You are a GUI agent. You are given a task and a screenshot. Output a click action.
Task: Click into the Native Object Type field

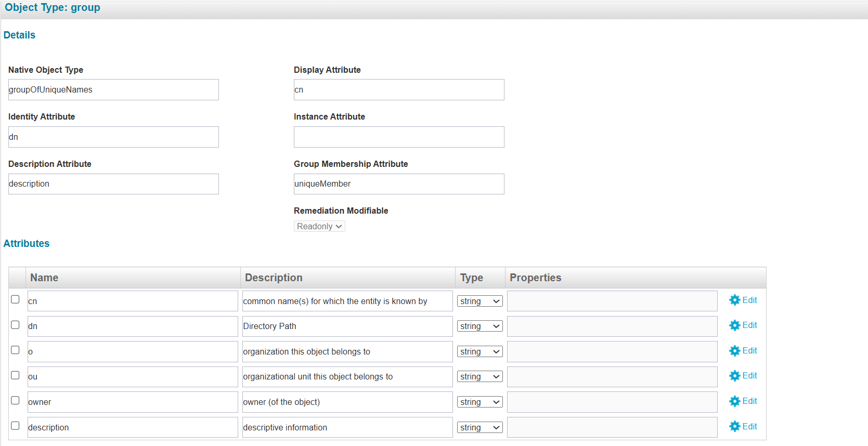pyautogui.click(x=113, y=90)
